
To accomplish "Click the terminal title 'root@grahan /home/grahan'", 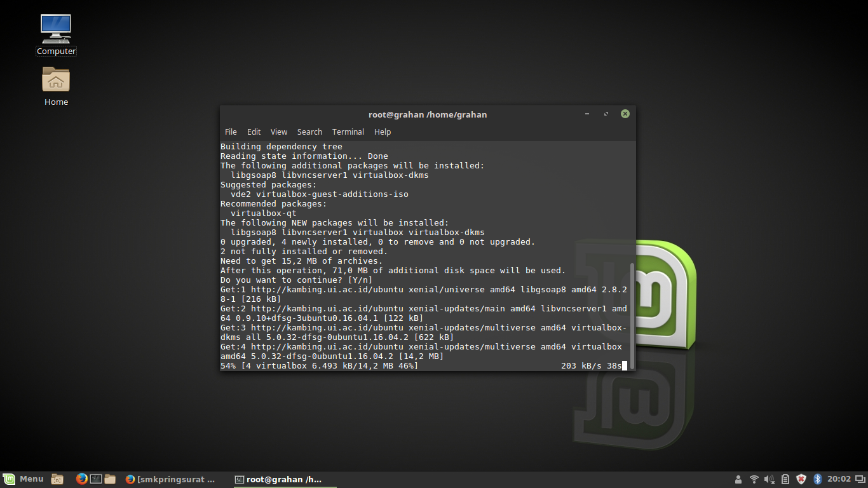I will click(428, 114).
